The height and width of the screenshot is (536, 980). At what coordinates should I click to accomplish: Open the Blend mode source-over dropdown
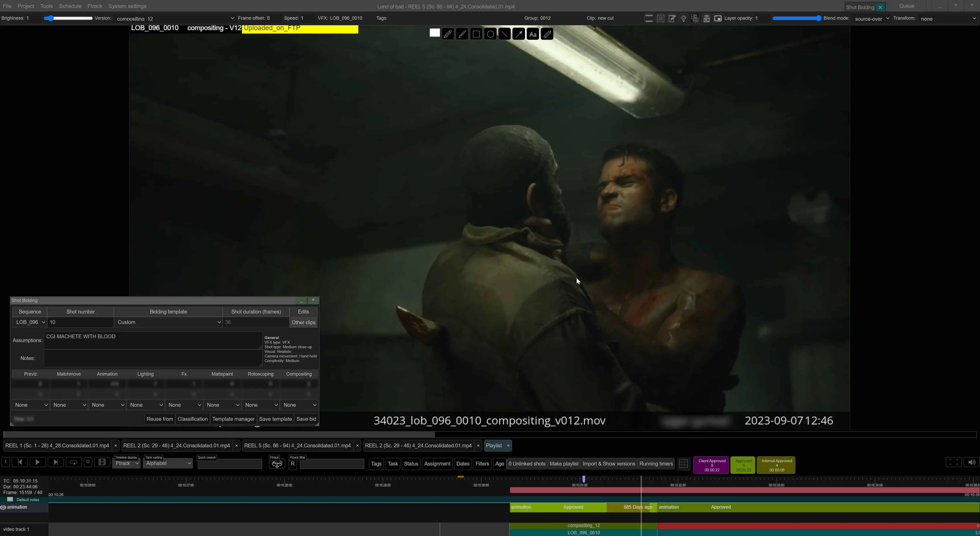click(x=871, y=18)
